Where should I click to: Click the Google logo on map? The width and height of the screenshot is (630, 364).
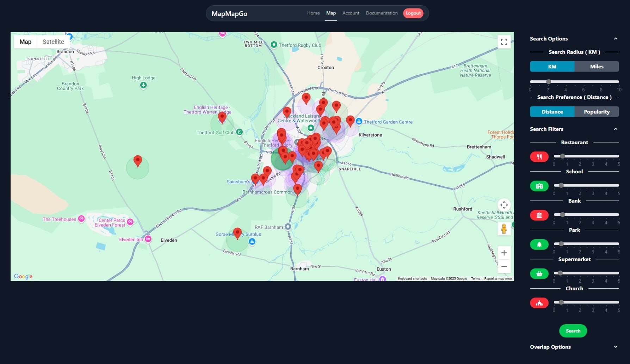pyautogui.click(x=23, y=276)
